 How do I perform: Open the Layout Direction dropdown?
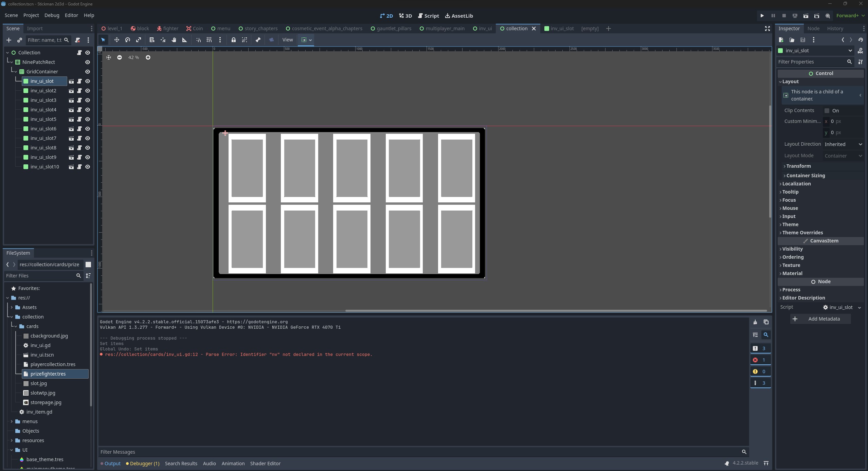(x=843, y=144)
